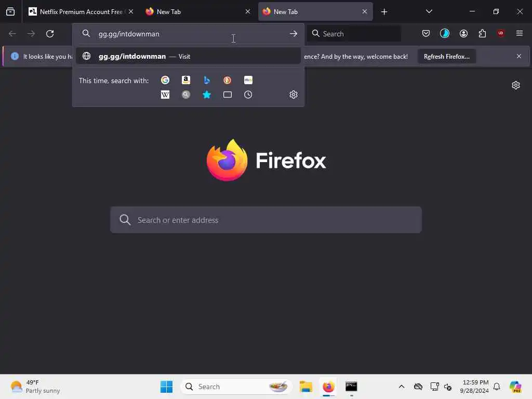
Task: Click the address bar containing gg.gg/intdownman
Action: point(188,34)
